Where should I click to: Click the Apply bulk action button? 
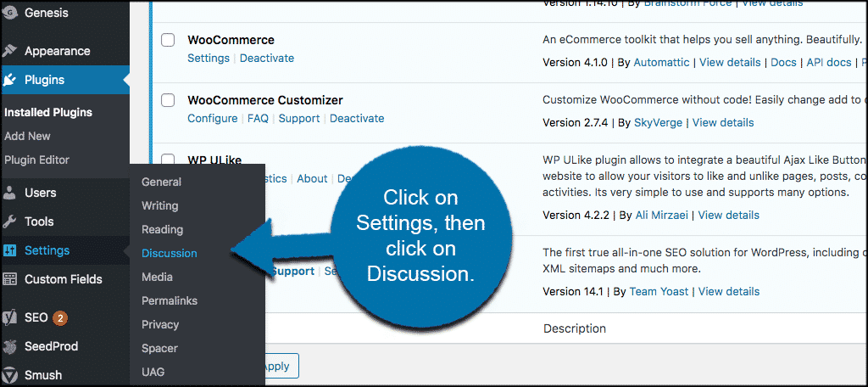[x=282, y=367]
